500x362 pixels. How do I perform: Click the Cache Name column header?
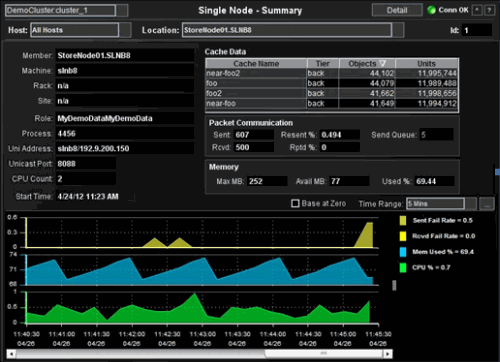tap(256, 63)
